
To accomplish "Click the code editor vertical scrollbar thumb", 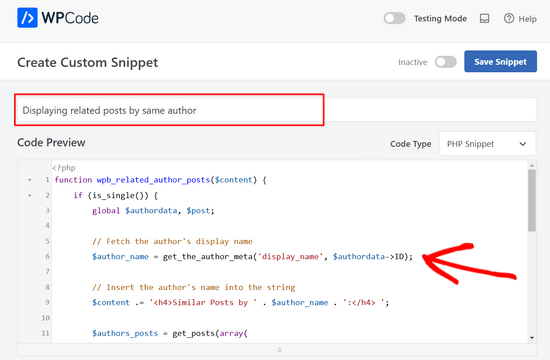I will [532, 200].
